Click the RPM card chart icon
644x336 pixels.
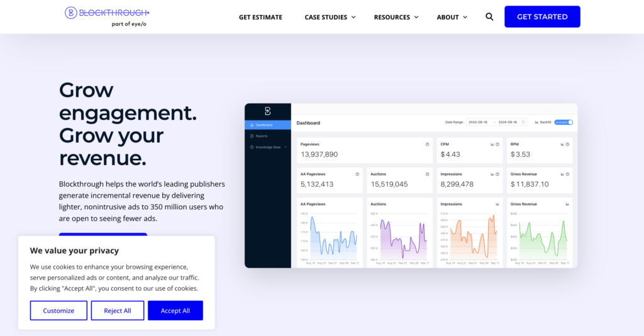click(562, 144)
